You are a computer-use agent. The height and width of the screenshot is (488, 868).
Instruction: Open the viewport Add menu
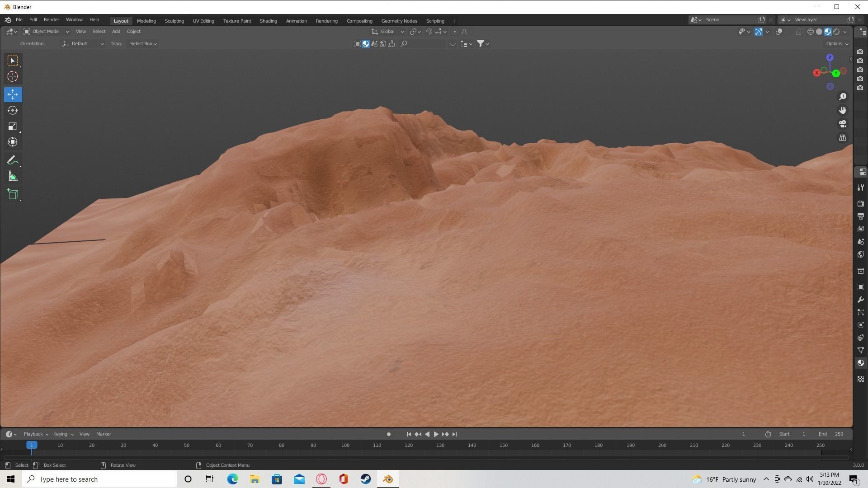point(116,32)
